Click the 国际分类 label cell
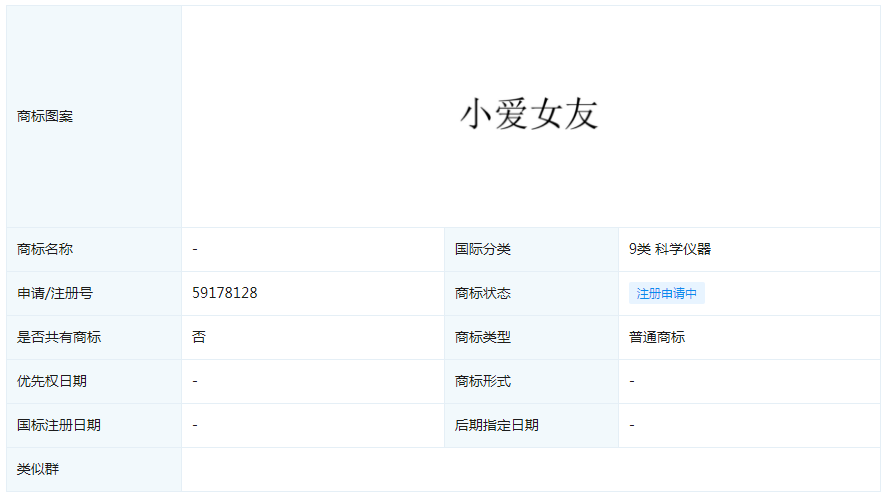 532,249
